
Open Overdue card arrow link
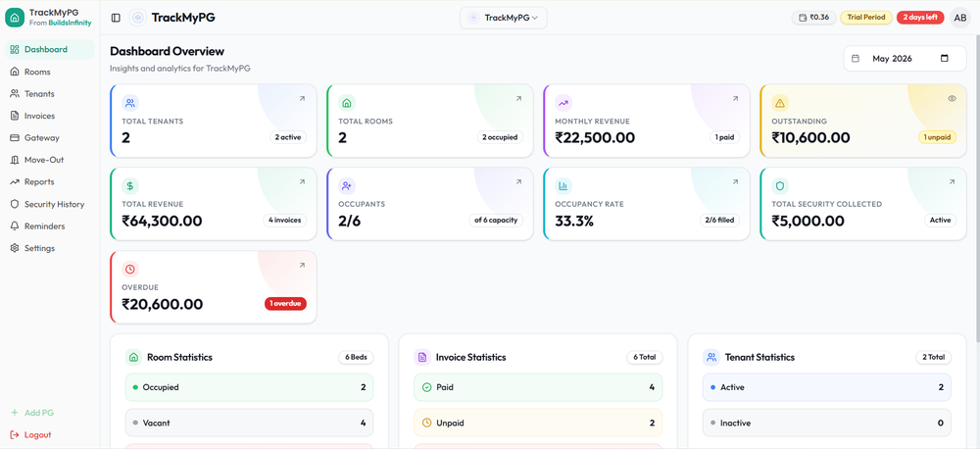point(302,265)
